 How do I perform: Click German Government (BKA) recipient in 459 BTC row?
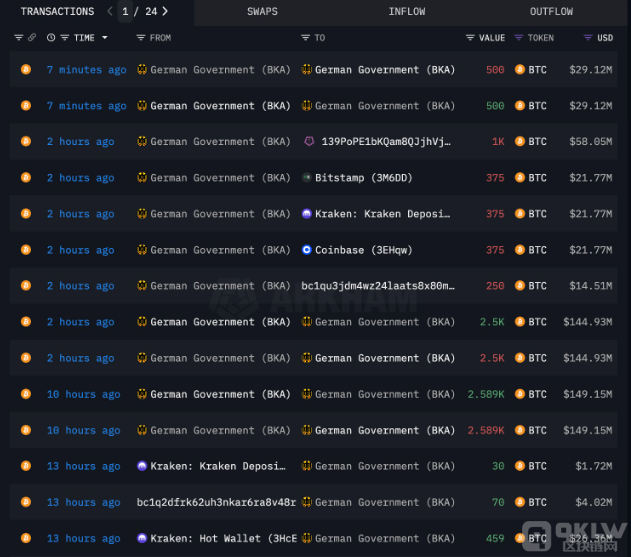tap(385, 538)
